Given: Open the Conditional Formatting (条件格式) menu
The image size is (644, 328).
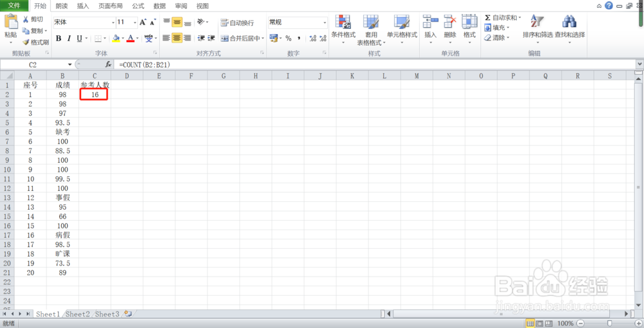Looking at the screenshot, I should click(x=343, y=30).
